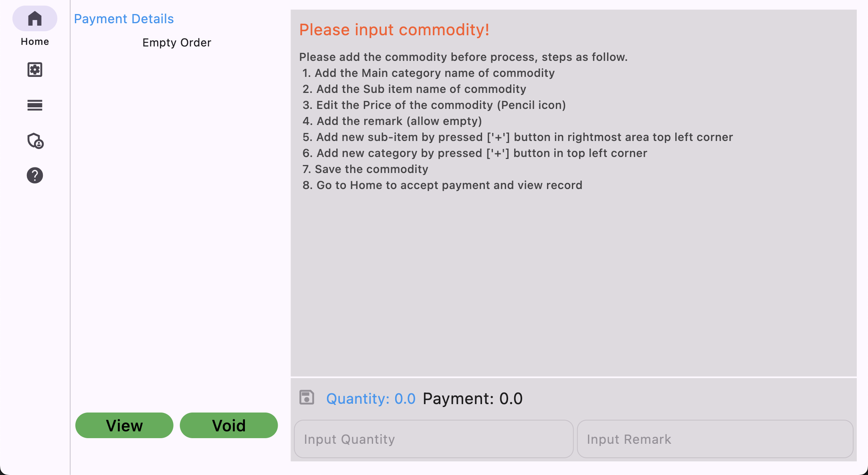
Task: Click the Home navigation icon
Action: click(x=34, y=18)
